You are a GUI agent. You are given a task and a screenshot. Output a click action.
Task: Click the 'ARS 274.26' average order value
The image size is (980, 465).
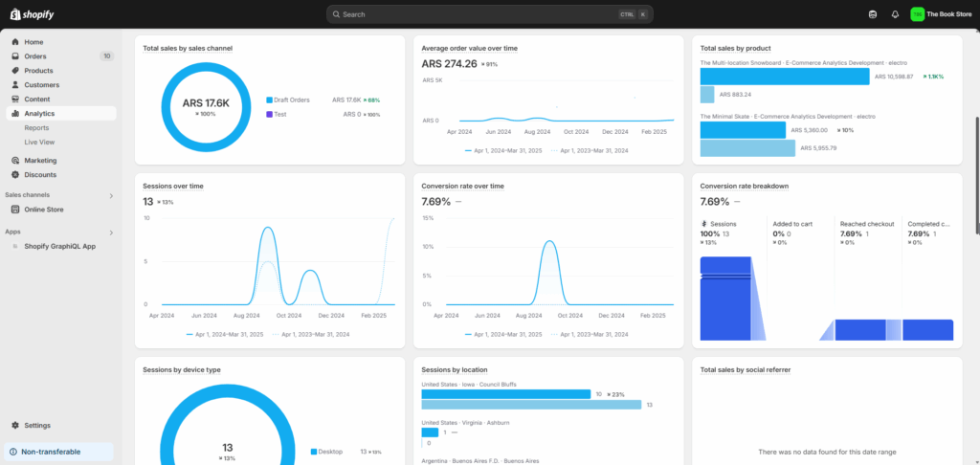coord(449,64)
